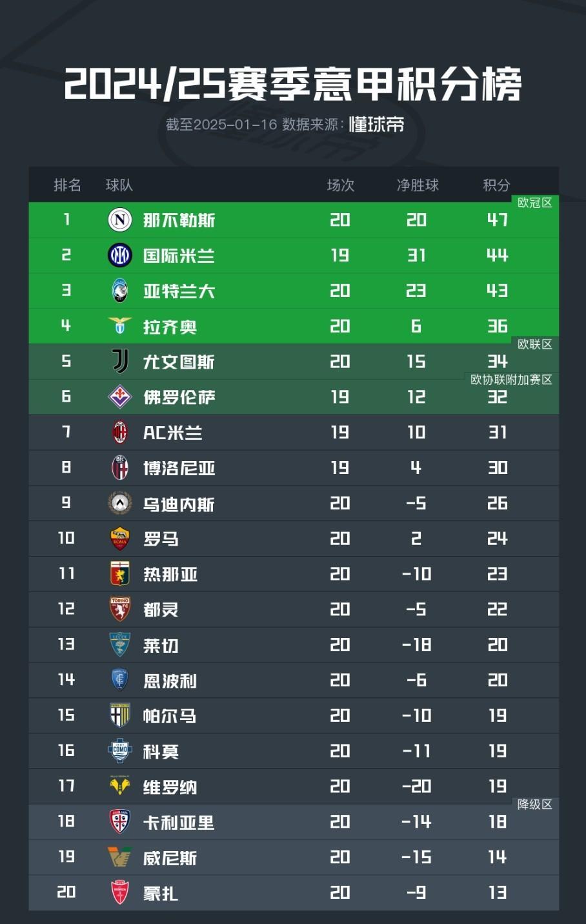Click the 排名 column header

67,185
